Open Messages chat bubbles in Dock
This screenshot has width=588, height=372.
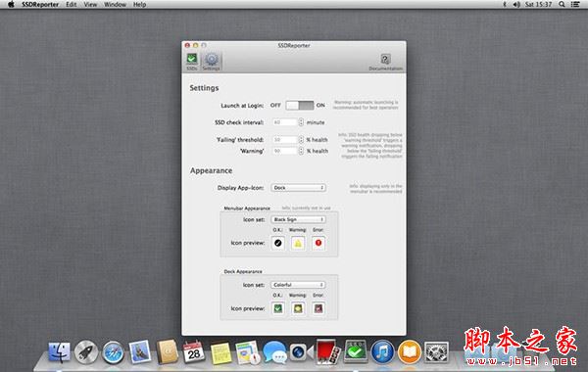[x=274, y=352]
